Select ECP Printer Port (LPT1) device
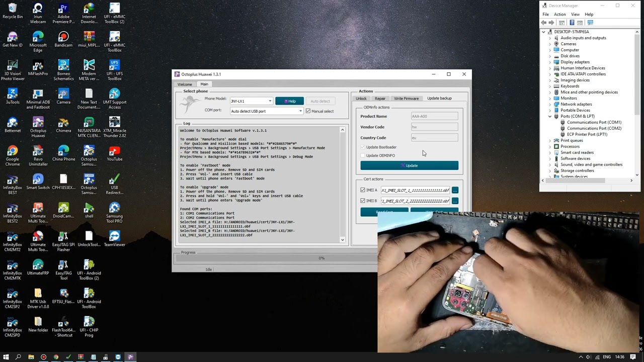The width and height of the screenshot is (644, 362). [587, 134]
